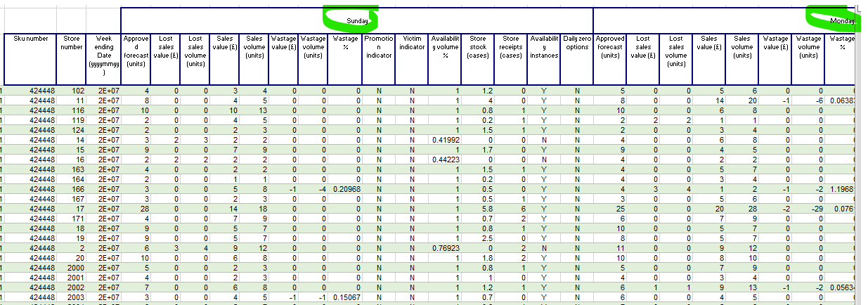Click Monday wastage volume value -29

[808, 209]
